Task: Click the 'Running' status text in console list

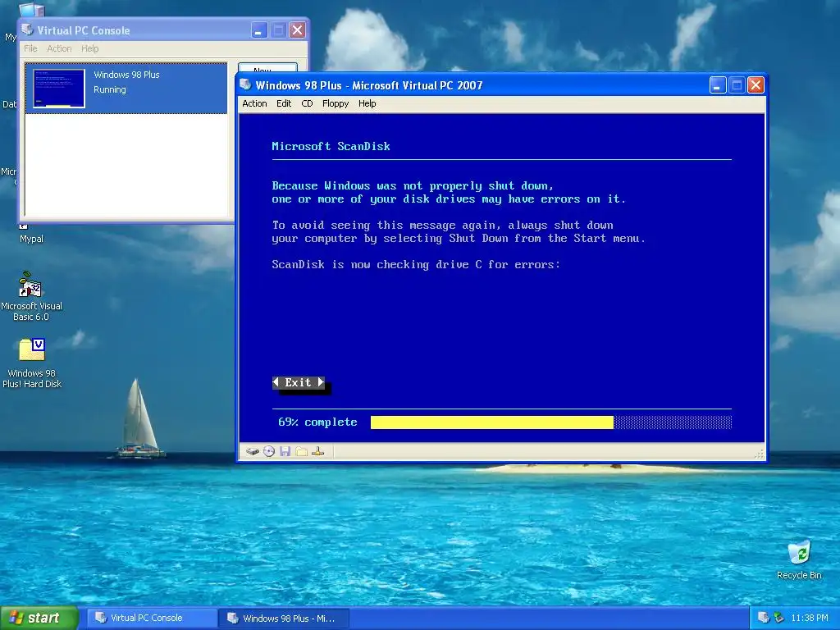Action: [x=110, y=89]
